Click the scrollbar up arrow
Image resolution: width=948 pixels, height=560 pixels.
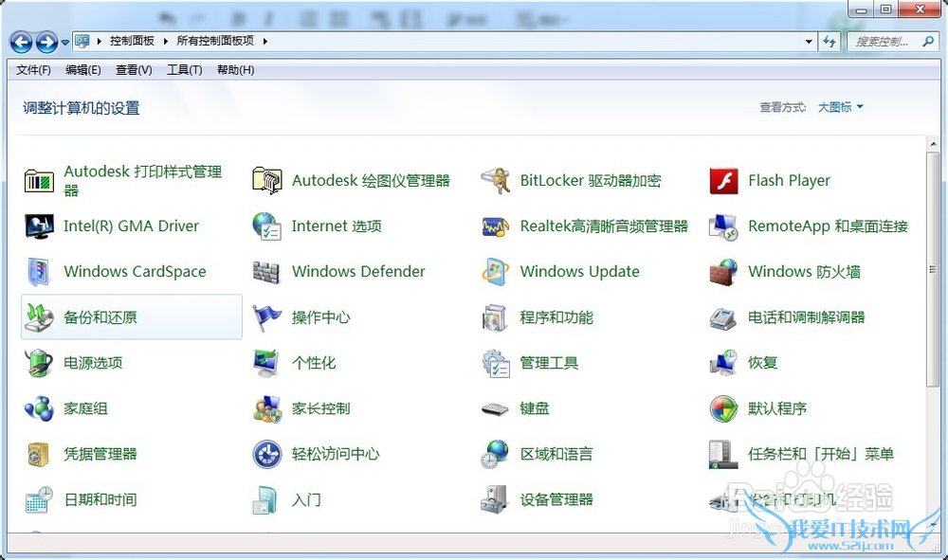pyautogui.click(x=933, y=145)
